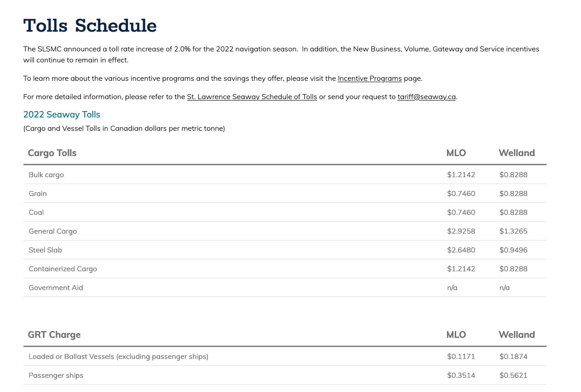The width and height of the screenshot is (581, 392).
Task: Select the Coal row label
Action: click(x=36, y=213)
